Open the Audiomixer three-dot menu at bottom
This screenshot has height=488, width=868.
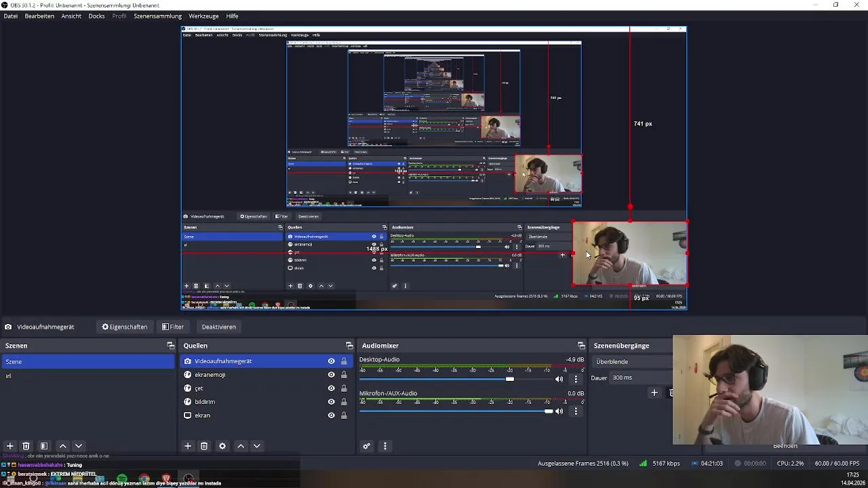point(384,446)
